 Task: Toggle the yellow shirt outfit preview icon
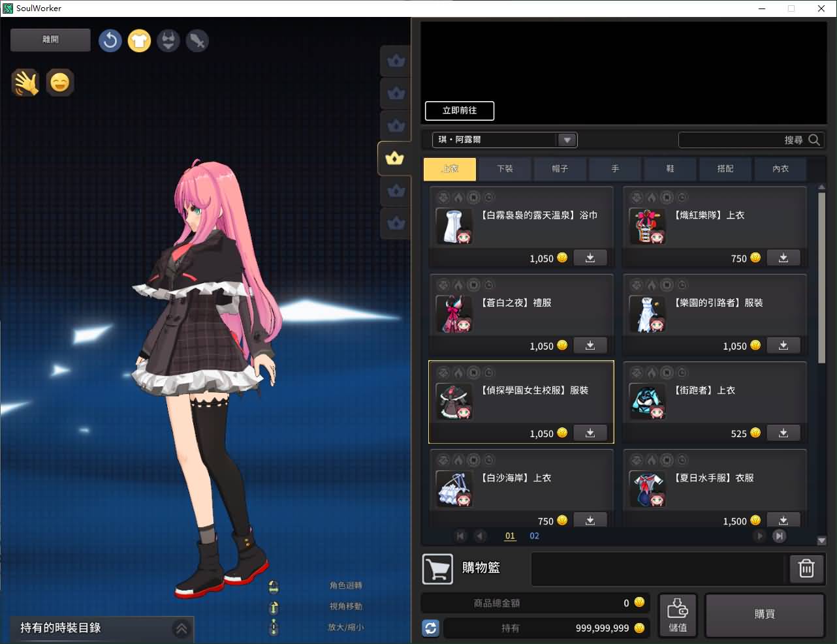click(139, 40)
